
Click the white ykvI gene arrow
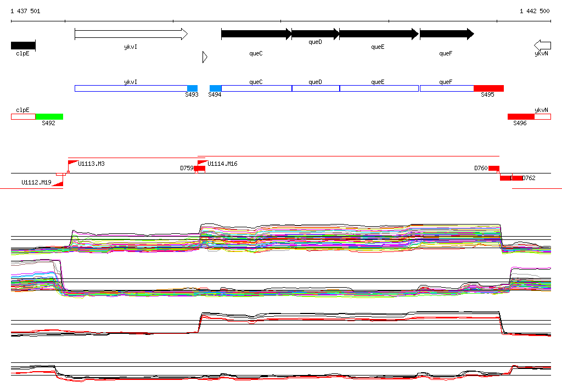click(131, 34)
